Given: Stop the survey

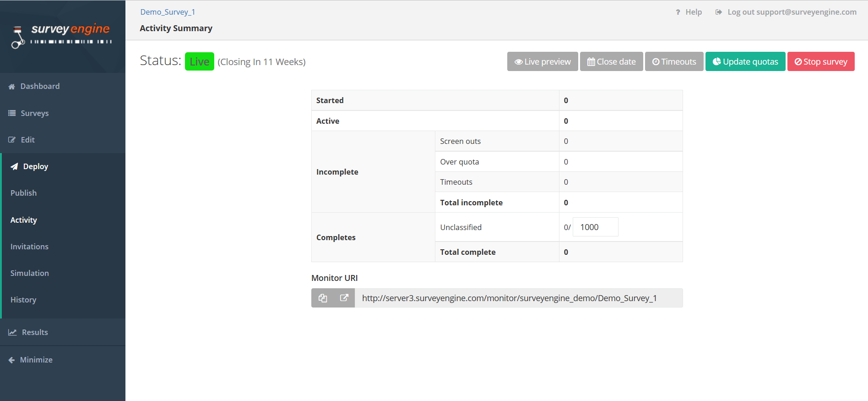Looking at the screenshot, I should (820, 61).
